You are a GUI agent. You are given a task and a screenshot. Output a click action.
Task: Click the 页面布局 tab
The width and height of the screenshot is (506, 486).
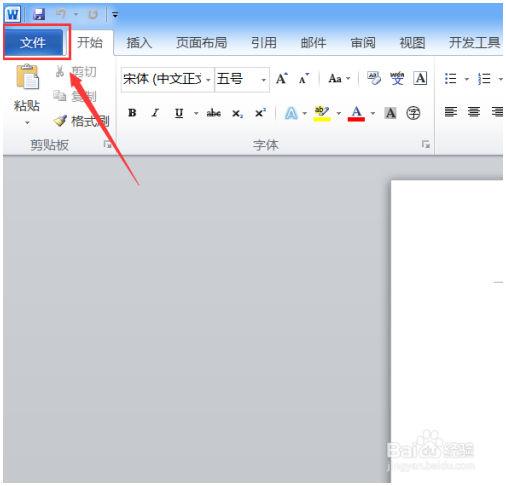point(201,43)
